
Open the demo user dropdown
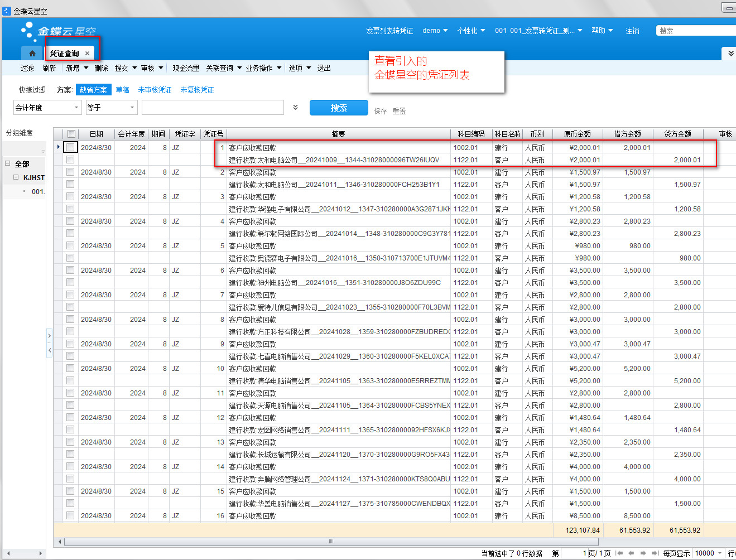435,31
